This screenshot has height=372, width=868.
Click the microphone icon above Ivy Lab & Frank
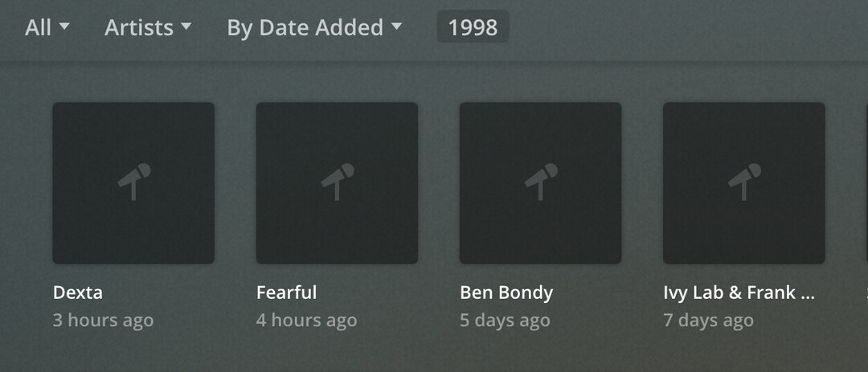click(x=744, y=182)
